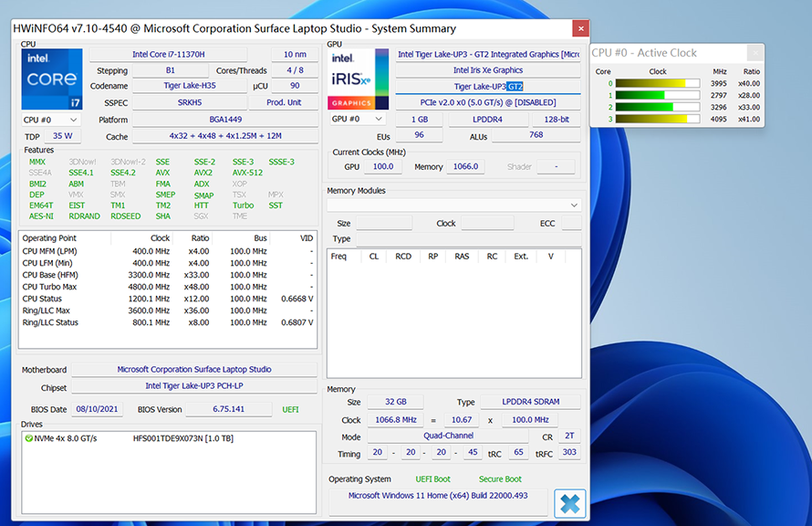Click the Cache value 4x32 + 4x48 + 4x1.25M + 12M
The image size is (812, 526).
[225, 136]
